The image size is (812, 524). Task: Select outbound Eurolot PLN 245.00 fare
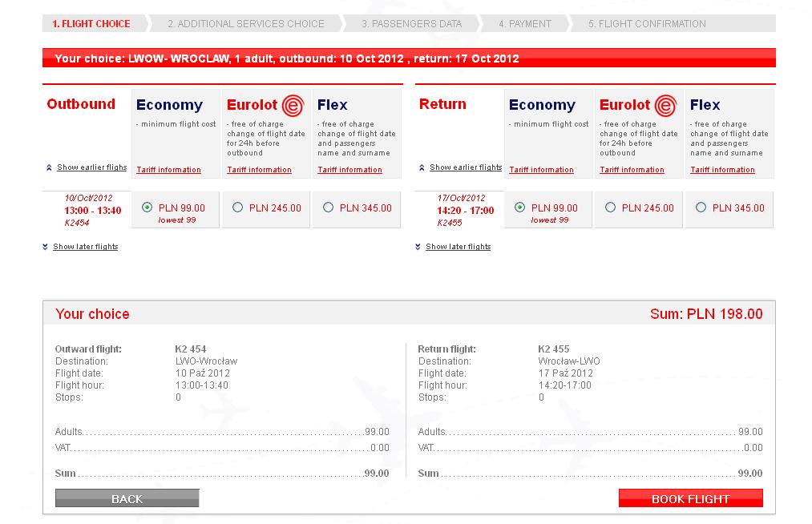[237, 208]
